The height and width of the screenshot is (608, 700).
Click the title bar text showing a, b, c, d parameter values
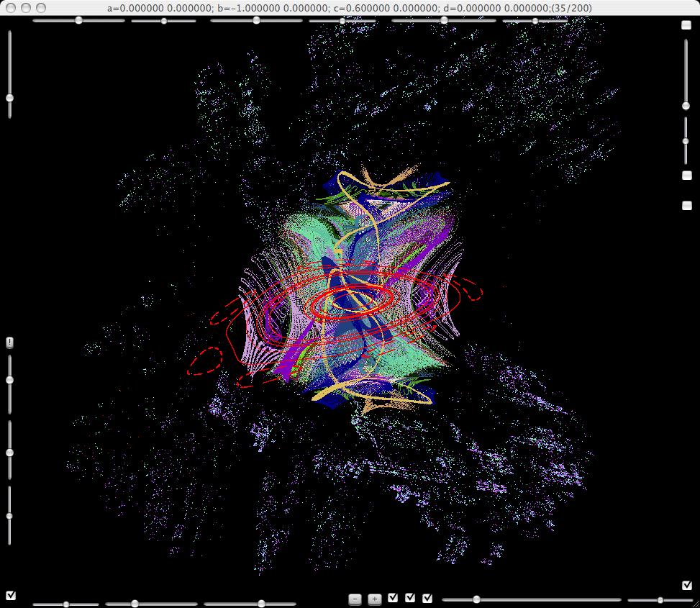350,8
